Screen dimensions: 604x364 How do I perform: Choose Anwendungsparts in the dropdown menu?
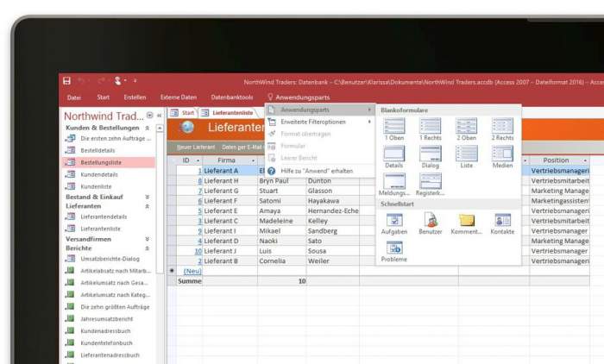tap(320, 110)
